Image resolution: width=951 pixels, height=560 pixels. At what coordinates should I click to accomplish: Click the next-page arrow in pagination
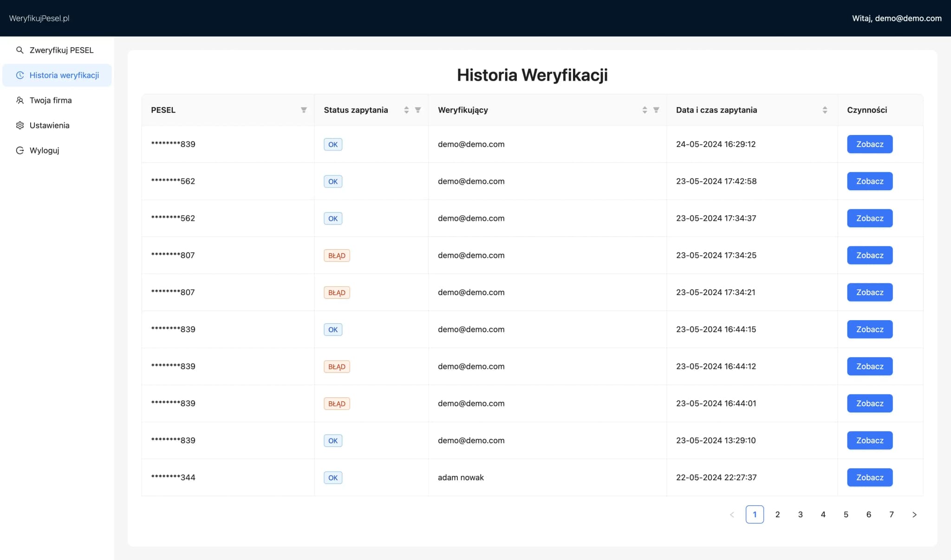point(914,514)
